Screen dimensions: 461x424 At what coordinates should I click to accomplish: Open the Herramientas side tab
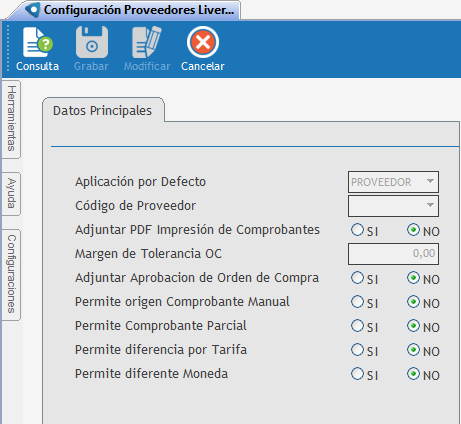[11, 119]
